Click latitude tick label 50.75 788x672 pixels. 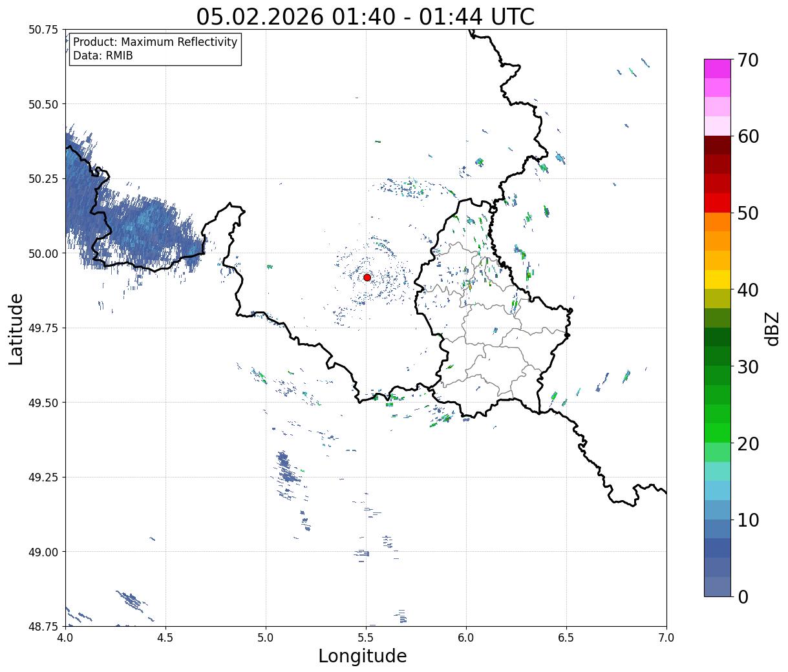(43, 30)
